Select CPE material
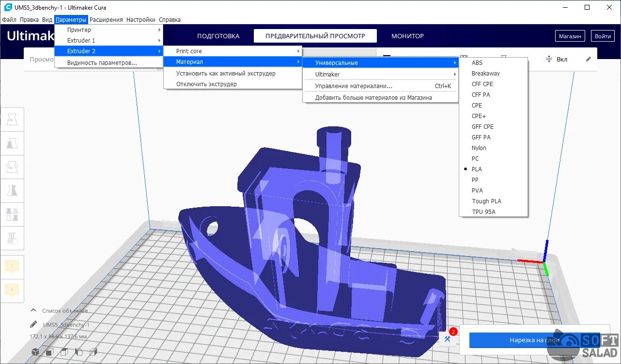The width and height of the screenshot is (621, 364). click(x=493, y=106)
